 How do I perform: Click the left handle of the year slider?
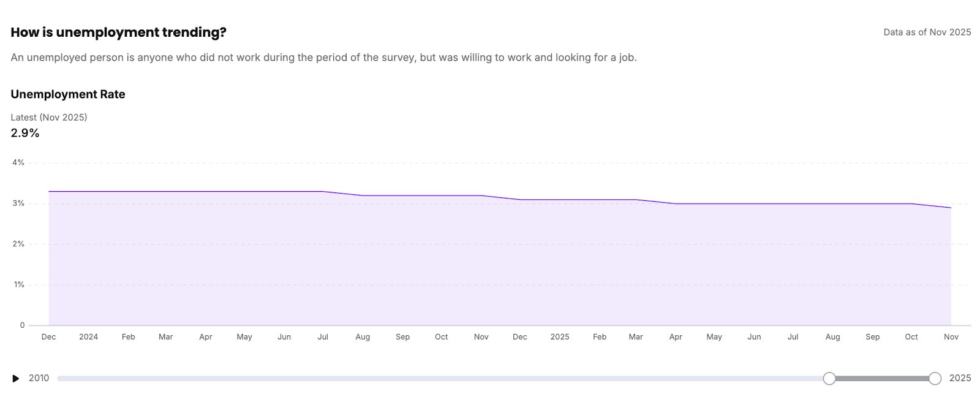[829, 378]
